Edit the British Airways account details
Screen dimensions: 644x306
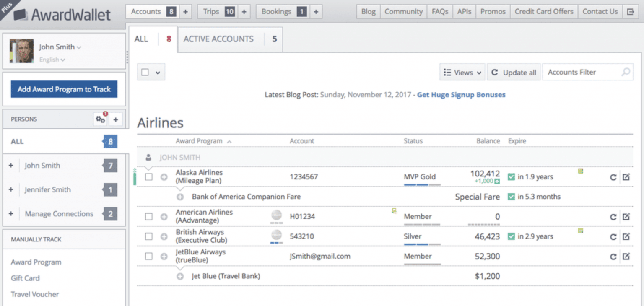626,236
